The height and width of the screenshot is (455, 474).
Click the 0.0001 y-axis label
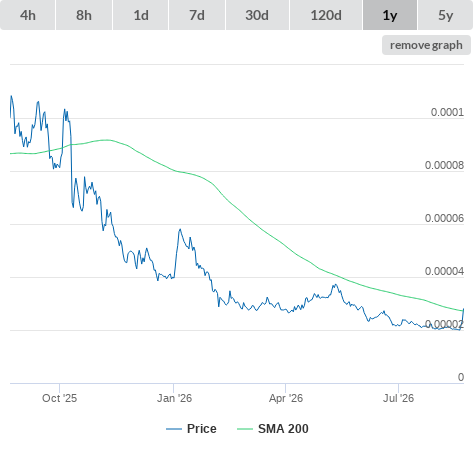point(447,112)
